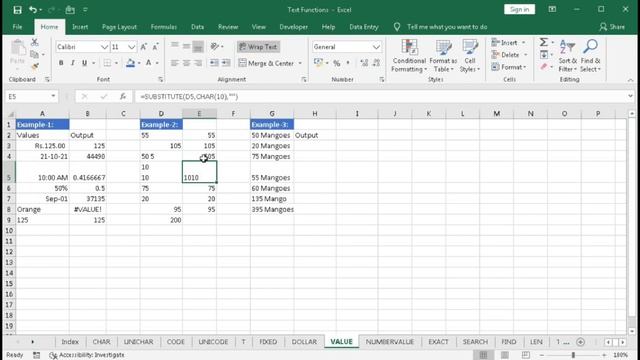Expand the Merge & Center dropdown arrow
This screenshot has width=640, height=360.
[x=300, y=63]
